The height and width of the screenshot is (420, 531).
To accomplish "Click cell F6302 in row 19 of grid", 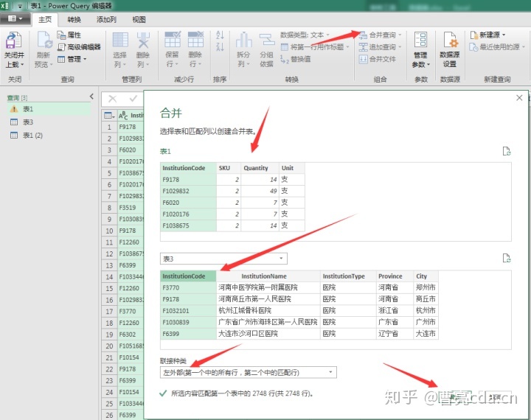I will (x=131, y=335).
